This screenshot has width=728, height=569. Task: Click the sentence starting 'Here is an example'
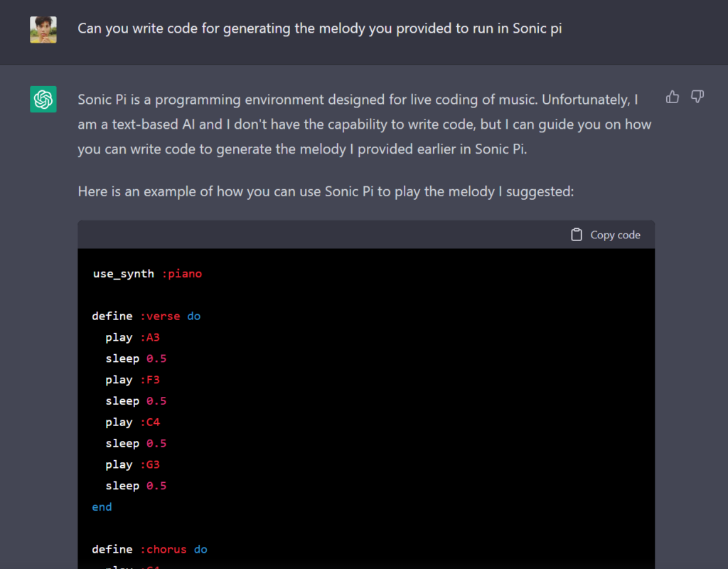click(x=326, y=191)
